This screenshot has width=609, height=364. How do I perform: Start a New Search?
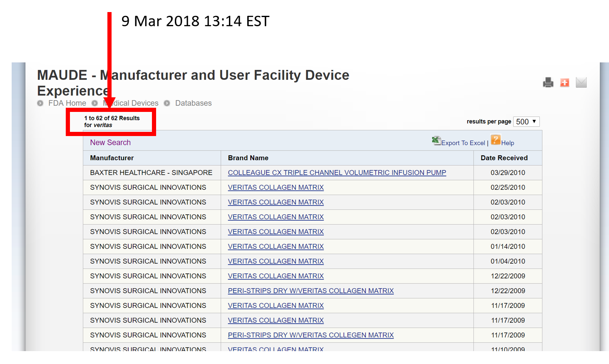point(110,142)
